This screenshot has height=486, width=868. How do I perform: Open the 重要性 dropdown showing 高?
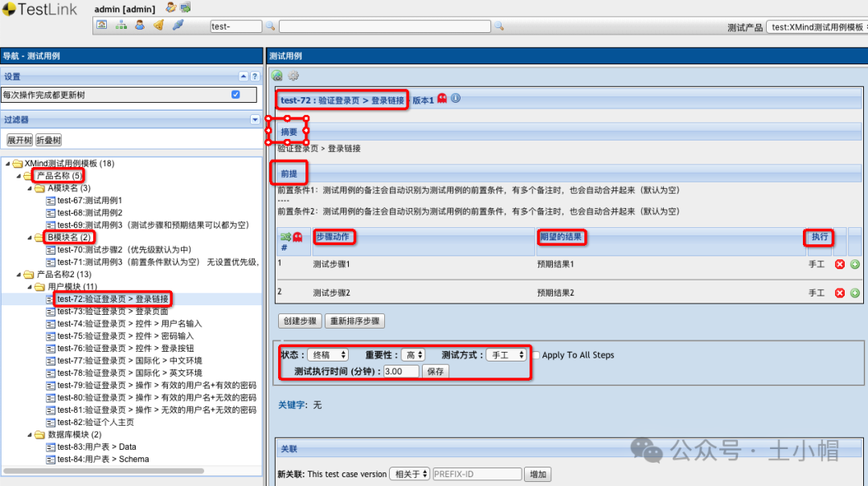point(413,355)
